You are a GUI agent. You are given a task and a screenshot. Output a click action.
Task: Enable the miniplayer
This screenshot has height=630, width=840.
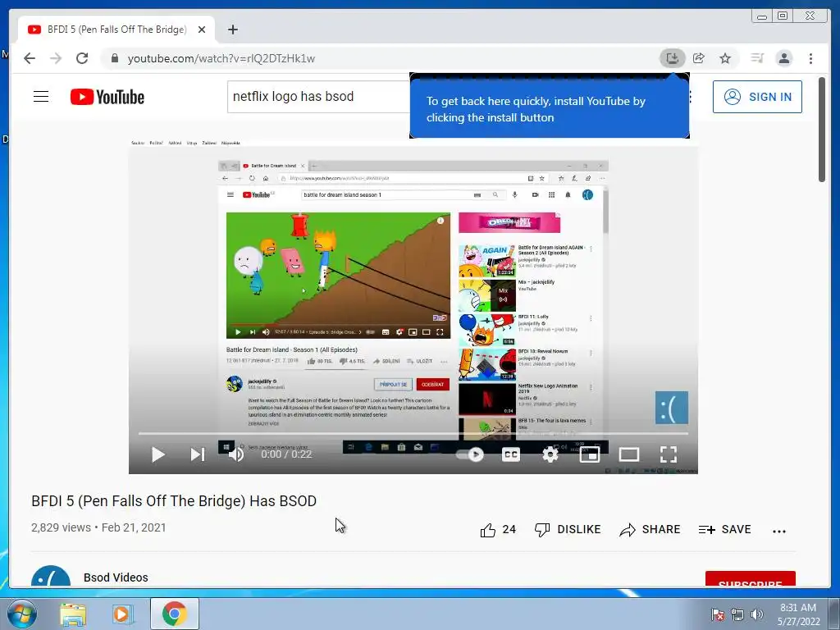[x=589, y=454]
